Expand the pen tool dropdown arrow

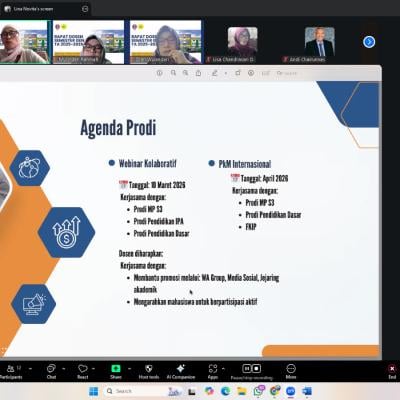coord(225,73)
